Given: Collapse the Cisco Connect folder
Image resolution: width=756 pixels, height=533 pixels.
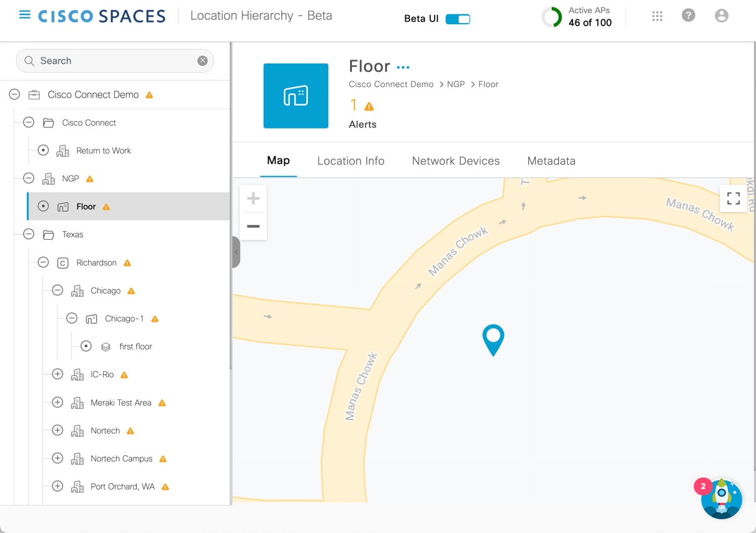Looking at the screenshot, I should point(29,122).
